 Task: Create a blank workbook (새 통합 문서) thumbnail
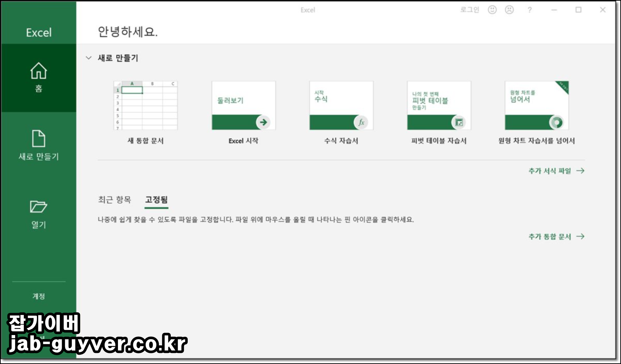pyautogui.click(x=146, y=105)
